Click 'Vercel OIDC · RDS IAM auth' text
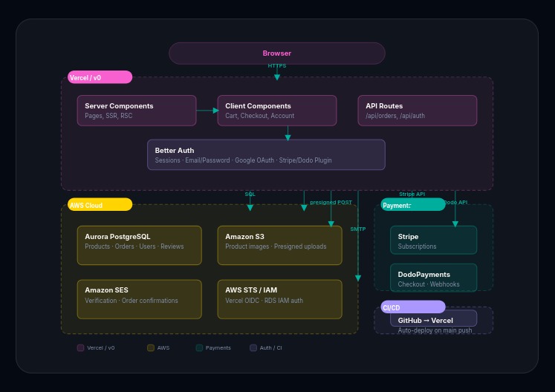Viewport: 555px width, 392px height. coord(264,301)
